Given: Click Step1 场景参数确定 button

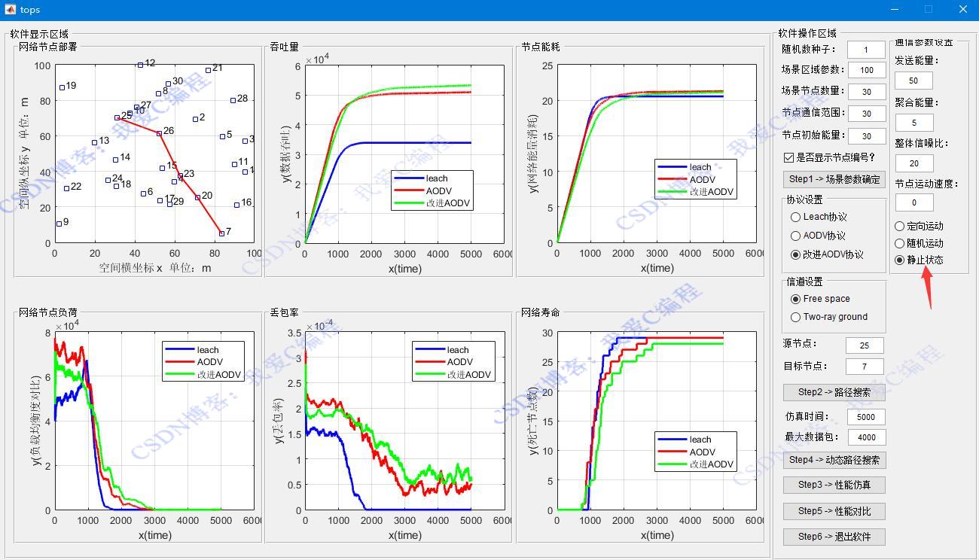Looking at the screenshot, I should [x=834, y=179].
